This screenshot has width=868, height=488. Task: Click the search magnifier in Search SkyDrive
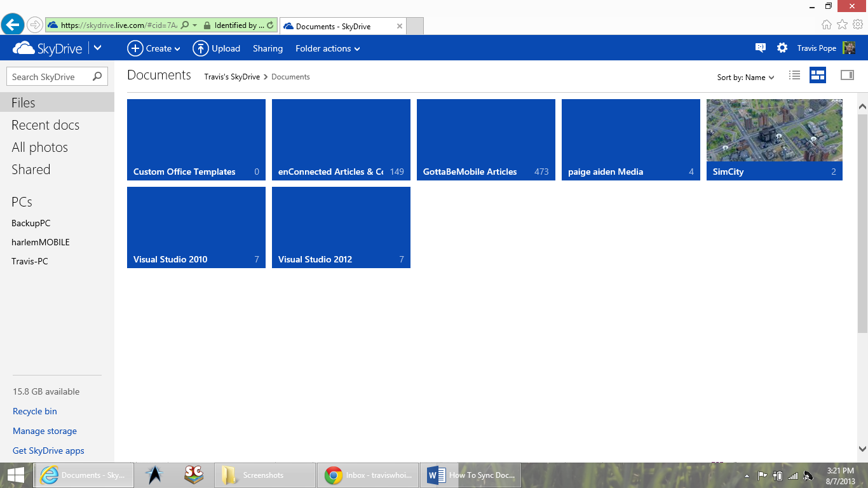tap(97, 76)
